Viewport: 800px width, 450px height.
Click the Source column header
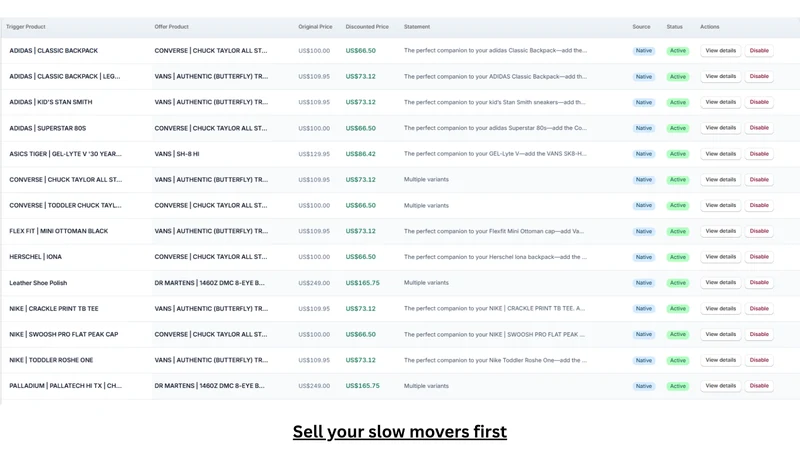tap(641, 27)
